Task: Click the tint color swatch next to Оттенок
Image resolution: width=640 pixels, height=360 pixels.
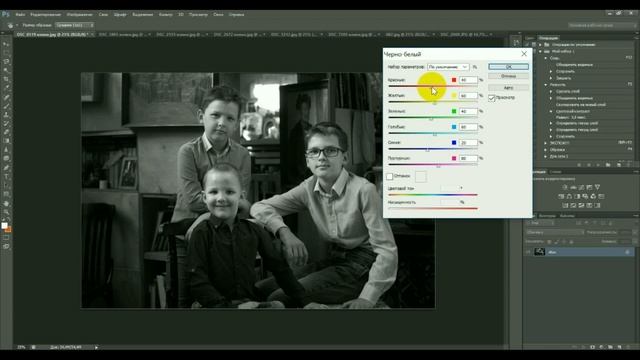Action: [421, 176]
